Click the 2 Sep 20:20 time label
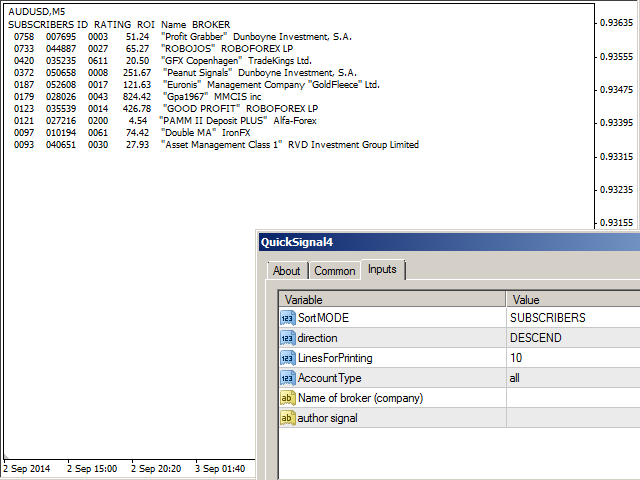The image size is (640, 480). coord(156,469)
